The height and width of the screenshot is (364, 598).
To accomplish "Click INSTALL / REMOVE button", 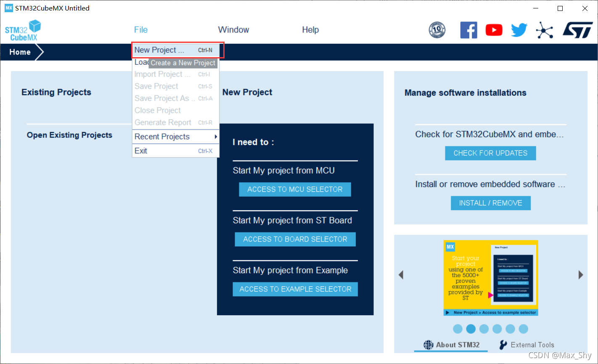I will pos(491,203).
